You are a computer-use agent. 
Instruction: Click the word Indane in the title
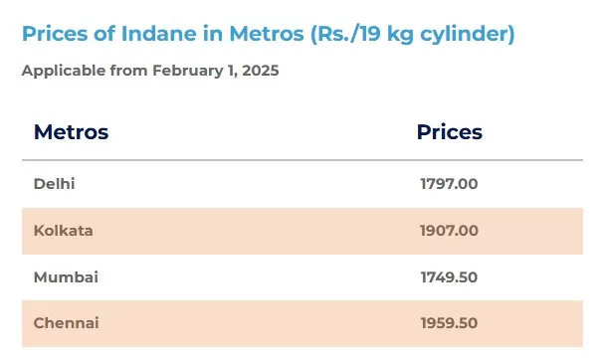[159, 34]
